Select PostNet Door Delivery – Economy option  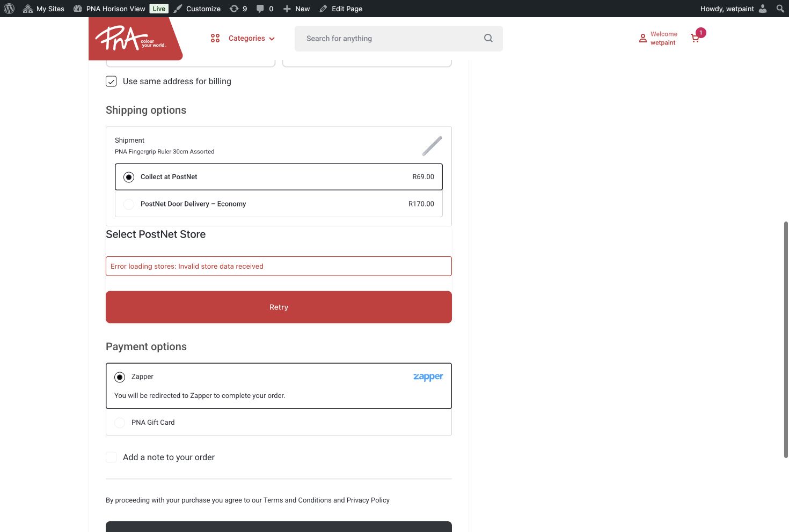point(279,204)
